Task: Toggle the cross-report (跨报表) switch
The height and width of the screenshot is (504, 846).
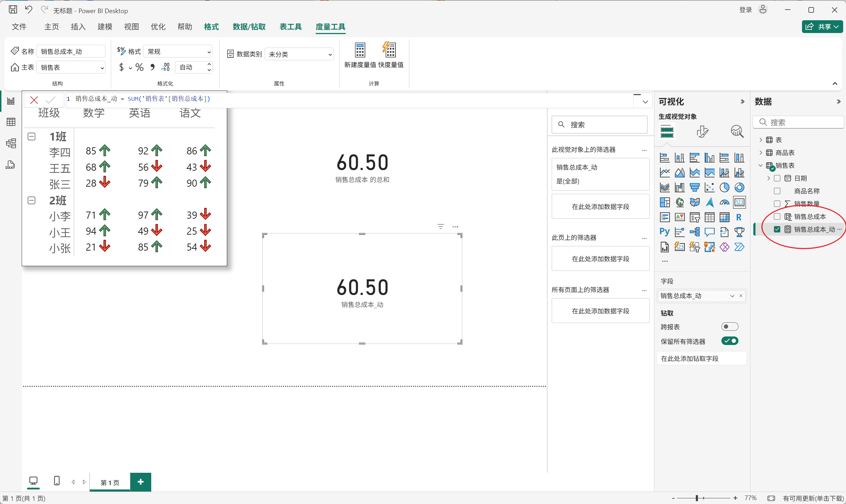Action: pyautogui.click(x=730, y=327)
